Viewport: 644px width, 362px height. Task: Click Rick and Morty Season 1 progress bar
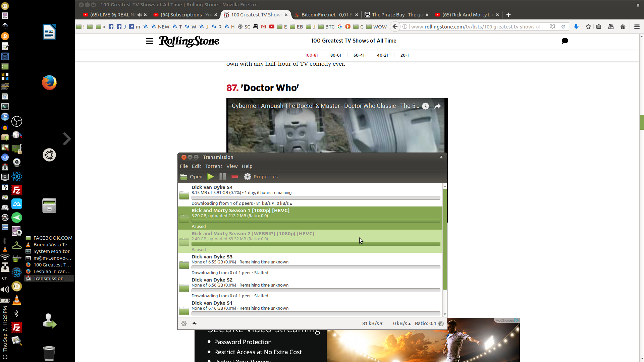pos(316,221)
